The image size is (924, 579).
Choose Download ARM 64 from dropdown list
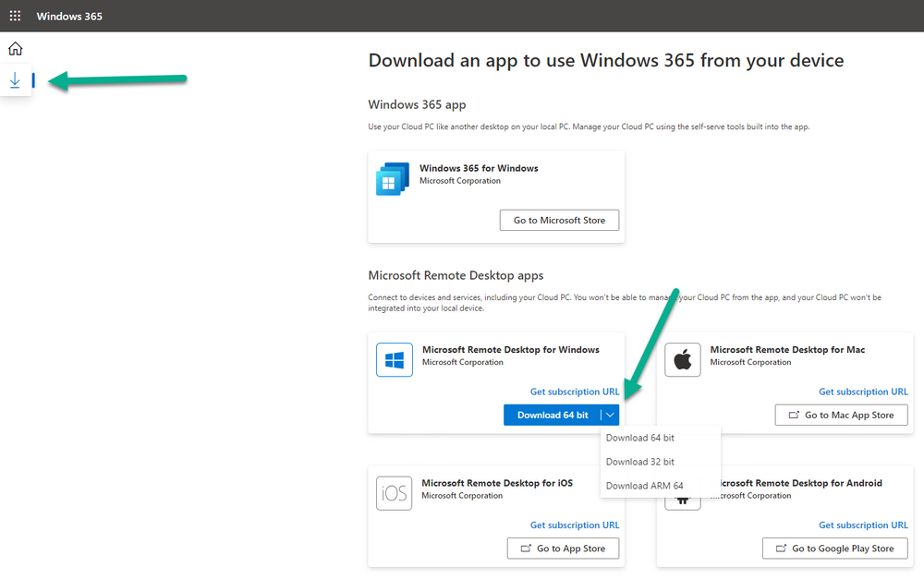(x=645, y=486)
